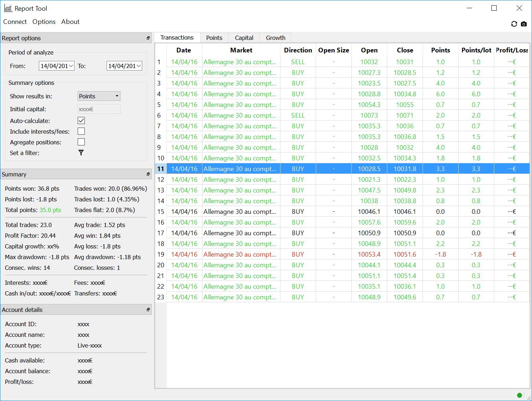Viewport: 532px width, 401px height.
Task: Click the Report Tool app icon
Action: [x=8, y=8]
